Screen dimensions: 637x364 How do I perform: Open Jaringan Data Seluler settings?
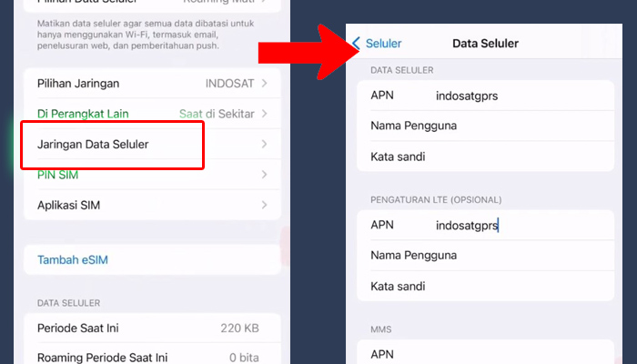pyautogui.click(x=152, y=144)
